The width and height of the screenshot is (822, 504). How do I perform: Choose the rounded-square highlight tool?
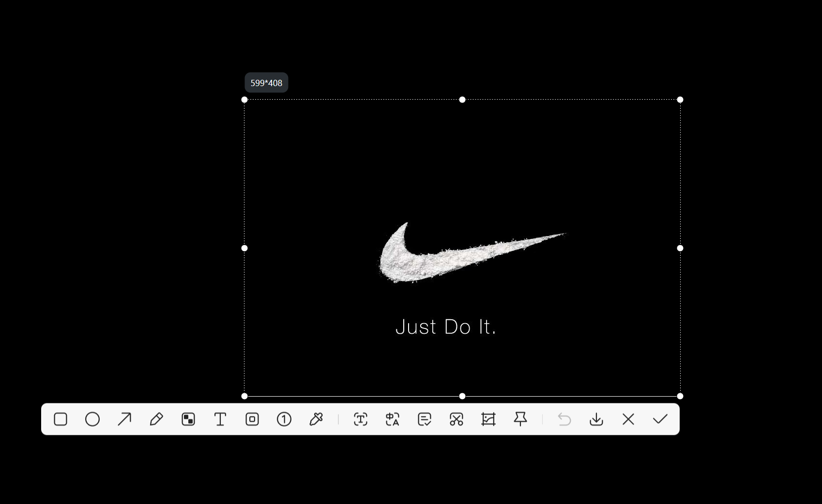(x=252, y=419)
